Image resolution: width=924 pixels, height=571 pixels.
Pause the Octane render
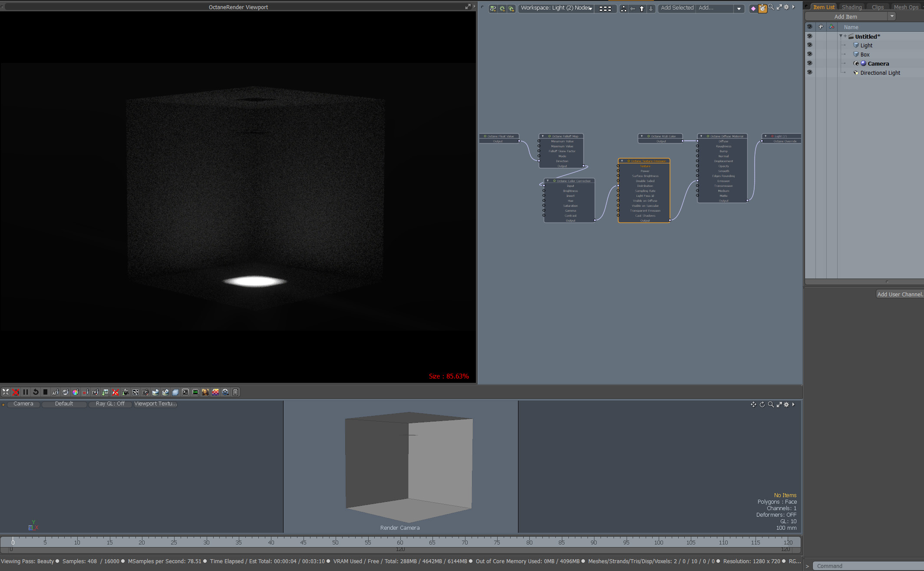pyautogui.click(x=26, y=392)
